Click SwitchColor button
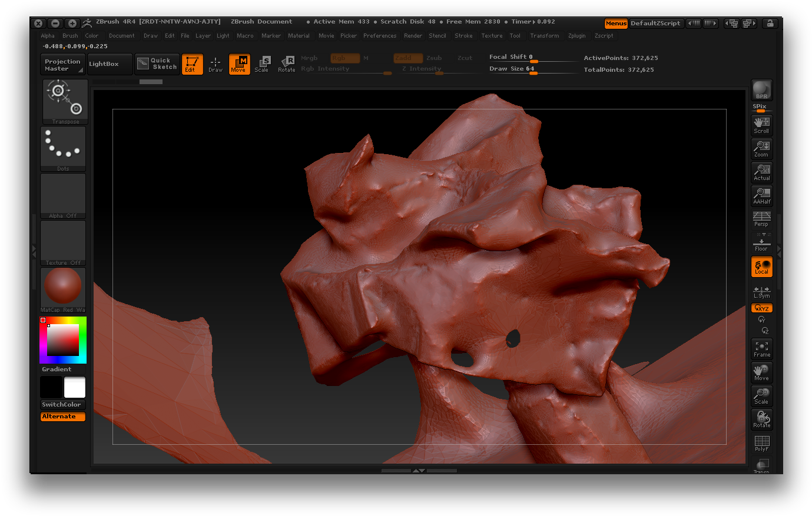 point(63,405)
